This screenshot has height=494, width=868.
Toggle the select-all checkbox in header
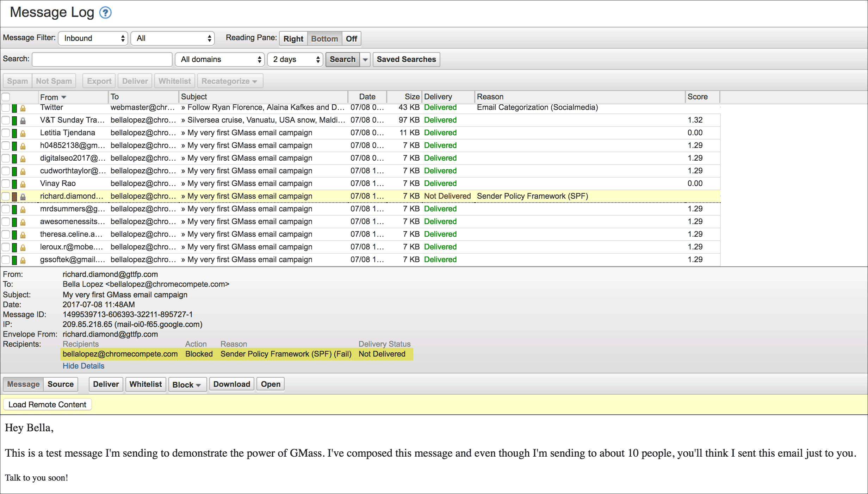coord(6,97)
